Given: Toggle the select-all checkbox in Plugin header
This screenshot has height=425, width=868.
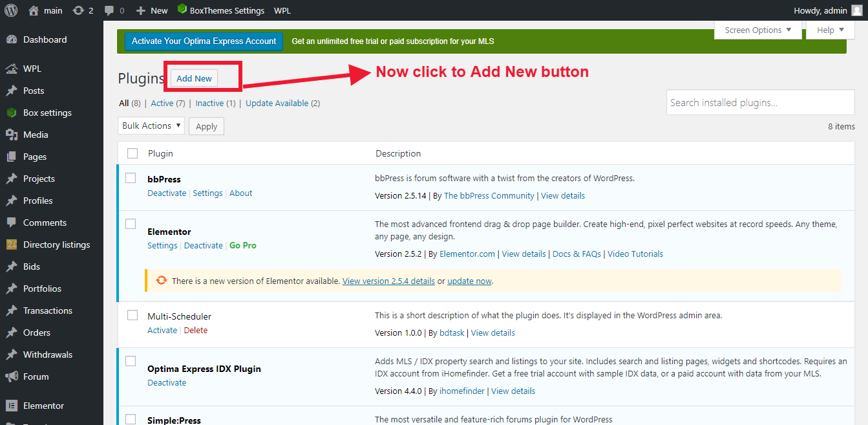Looking at the screenshot, I should click(132, 153).
